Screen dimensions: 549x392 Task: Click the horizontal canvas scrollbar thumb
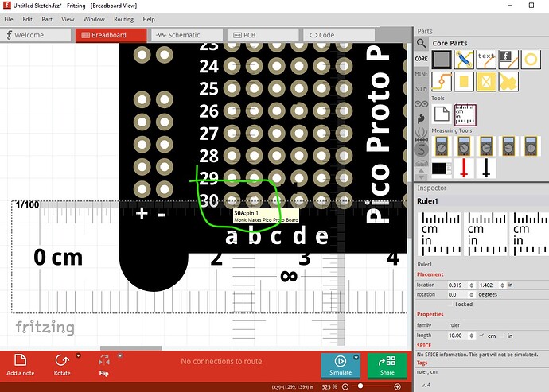coord(131,348)
